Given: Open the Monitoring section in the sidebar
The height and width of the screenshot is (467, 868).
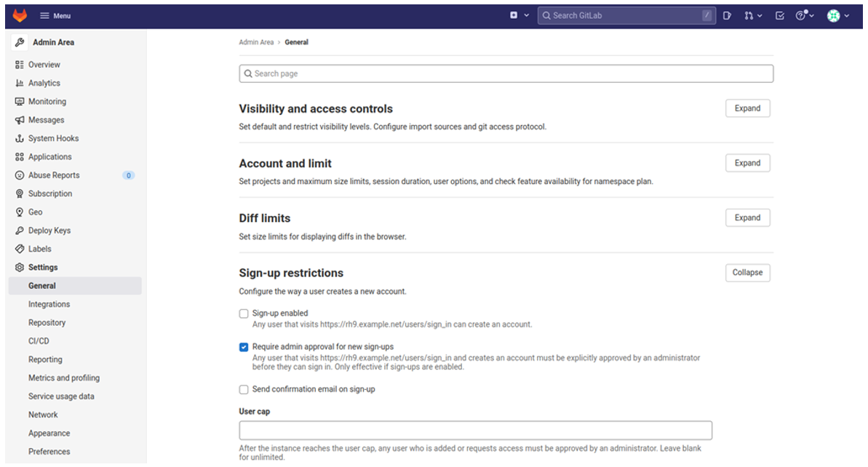Looking at the screenshot, I should tap(45, 101).
